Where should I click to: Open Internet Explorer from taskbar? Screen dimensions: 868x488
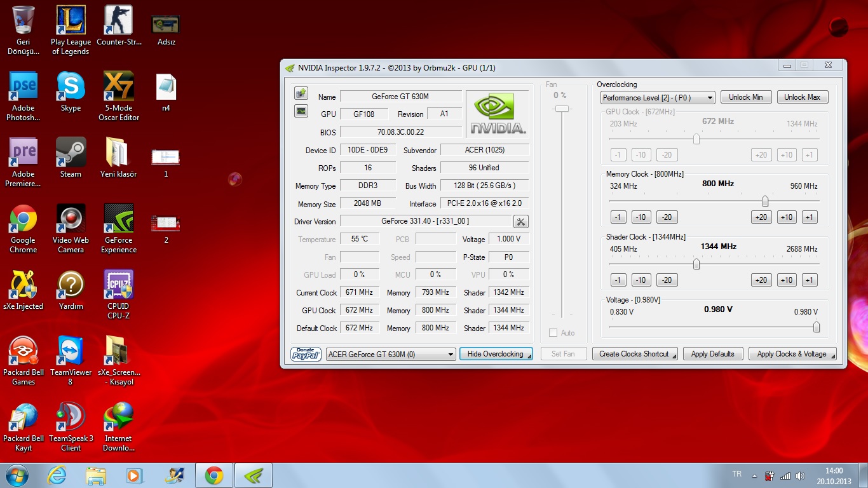coord(57,475)
